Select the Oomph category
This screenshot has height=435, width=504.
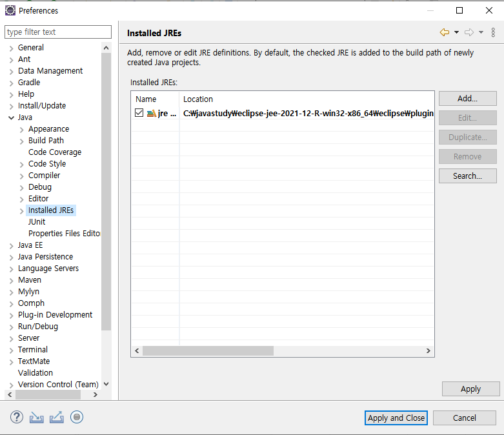pos(31,303)
